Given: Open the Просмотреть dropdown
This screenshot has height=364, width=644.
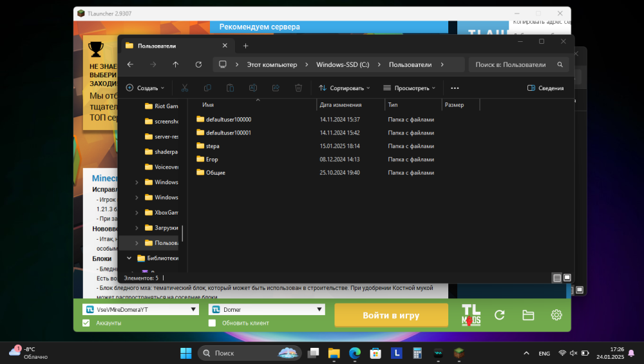Looking at the screenshot, I should coord(409,88).
